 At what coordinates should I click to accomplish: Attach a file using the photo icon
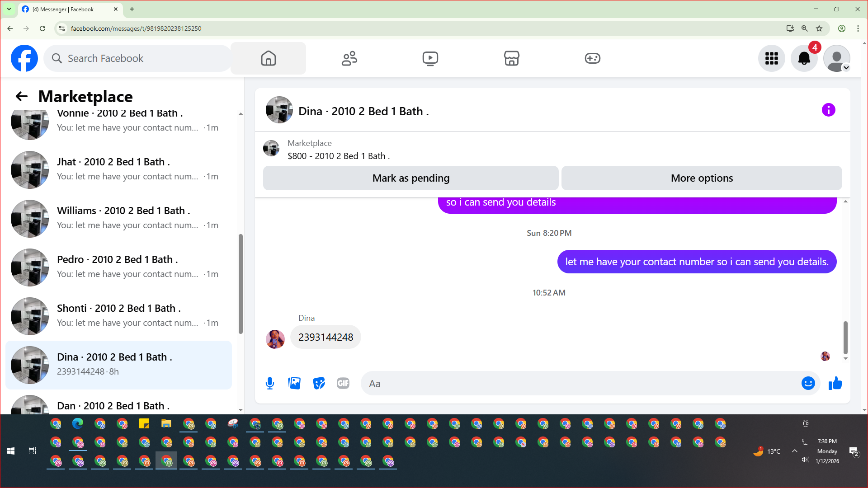click(x=294, y=383)
